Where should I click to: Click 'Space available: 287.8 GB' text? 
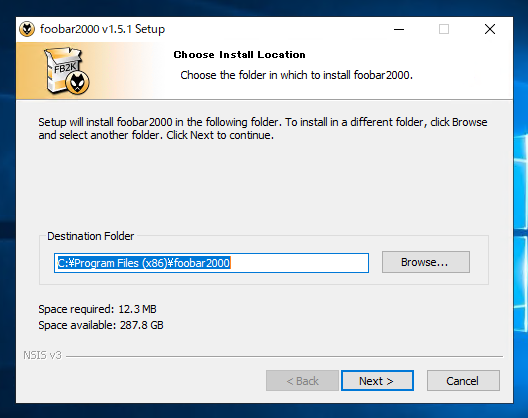click(101, 325)
